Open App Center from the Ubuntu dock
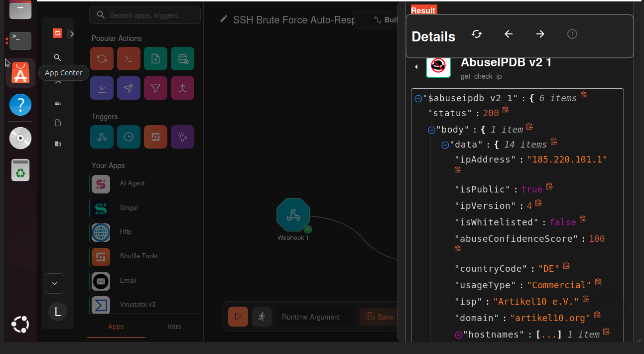 point(20,73)
